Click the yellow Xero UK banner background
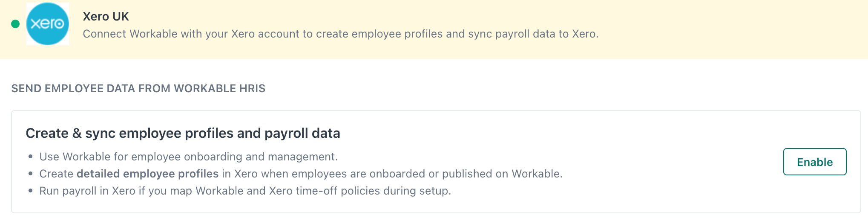The width and height of the screenshot is (868, 221). coord(724,29)
